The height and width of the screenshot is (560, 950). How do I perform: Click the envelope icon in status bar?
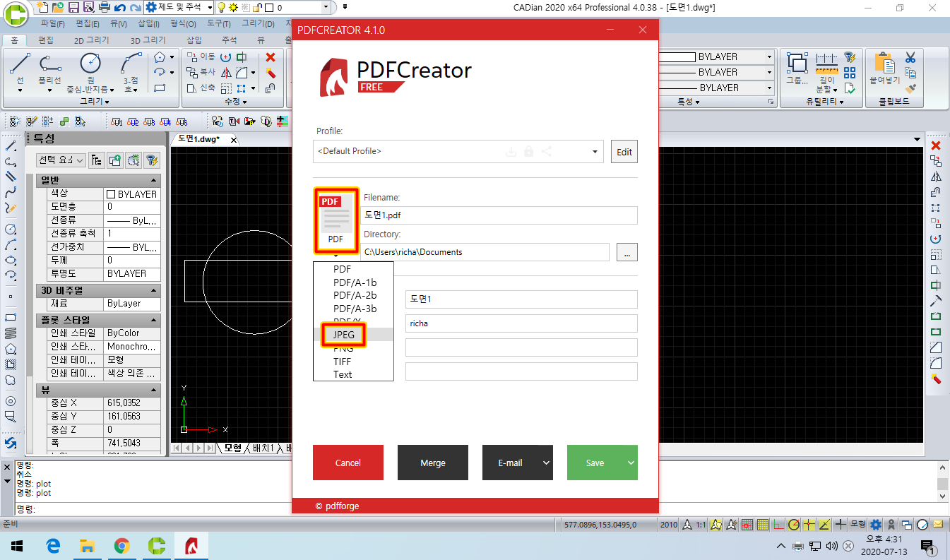coord(938,525)
